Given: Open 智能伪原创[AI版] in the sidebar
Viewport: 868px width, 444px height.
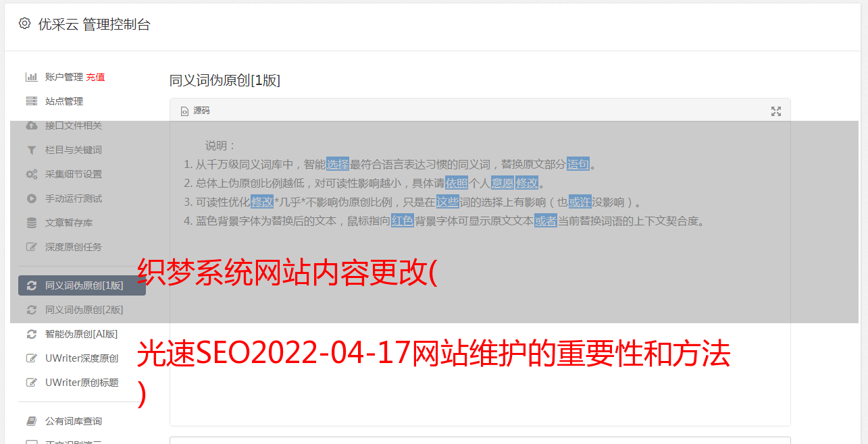Looking at the screenshot, I should coord(82,334).
